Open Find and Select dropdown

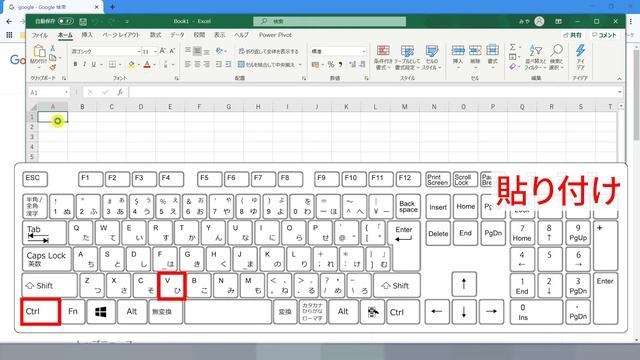click(x=556, y=57)
